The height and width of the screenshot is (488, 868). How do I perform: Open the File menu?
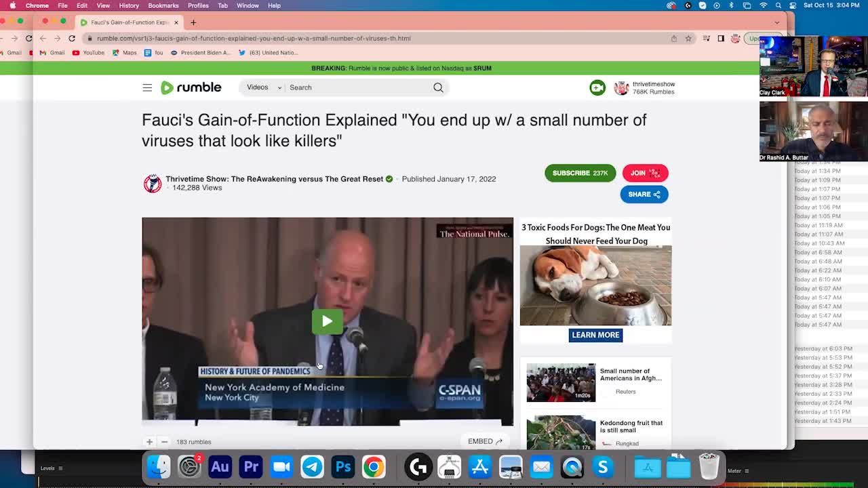pos(62,5)
